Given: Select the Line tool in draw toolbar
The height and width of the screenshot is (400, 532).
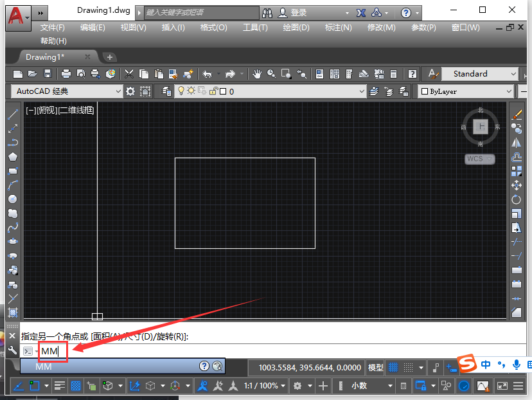Looking at the screenshot, I should pos(13,114).
